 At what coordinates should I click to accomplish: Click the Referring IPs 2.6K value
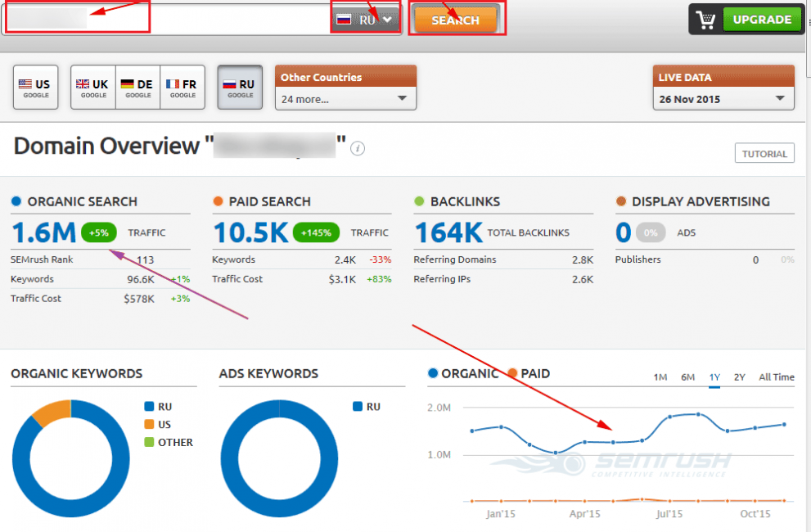tap(583, 279)
